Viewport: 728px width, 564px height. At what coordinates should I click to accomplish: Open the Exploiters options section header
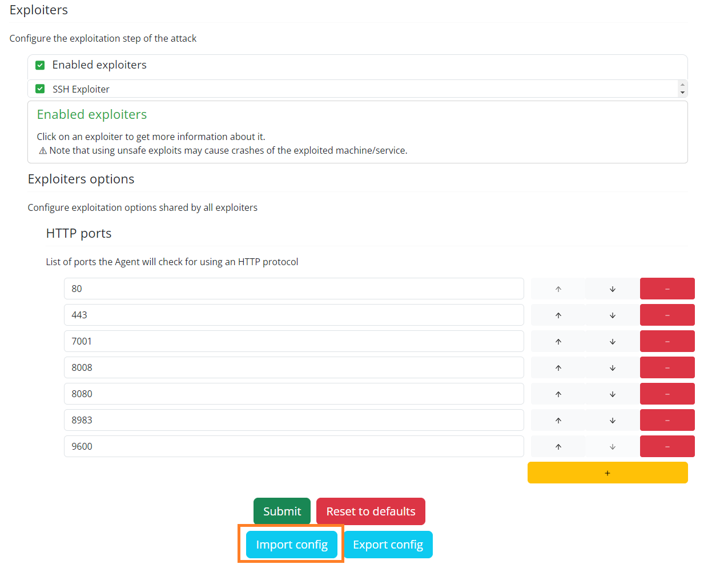pyautogui.click(x=81, y=179)
